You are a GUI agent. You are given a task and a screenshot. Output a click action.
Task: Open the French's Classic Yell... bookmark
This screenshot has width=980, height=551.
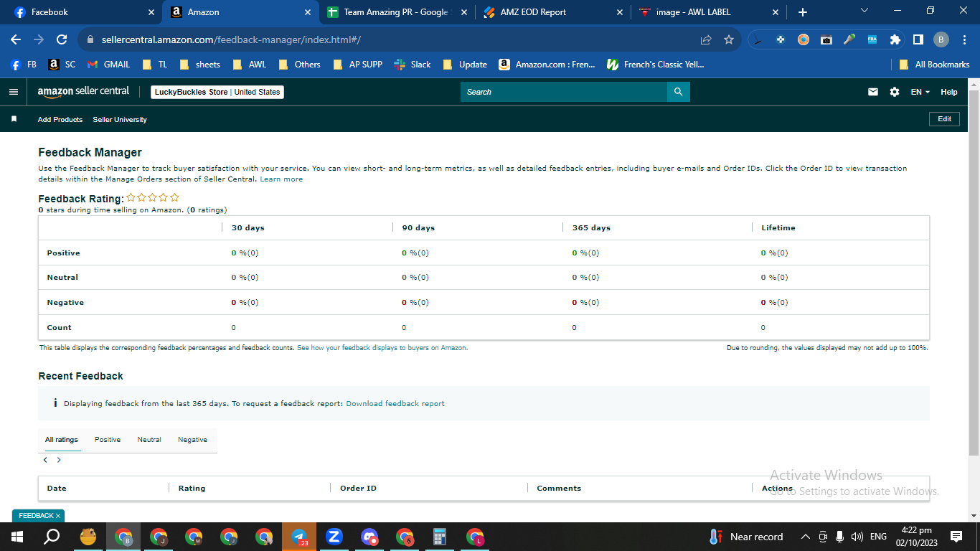(656, 65)
